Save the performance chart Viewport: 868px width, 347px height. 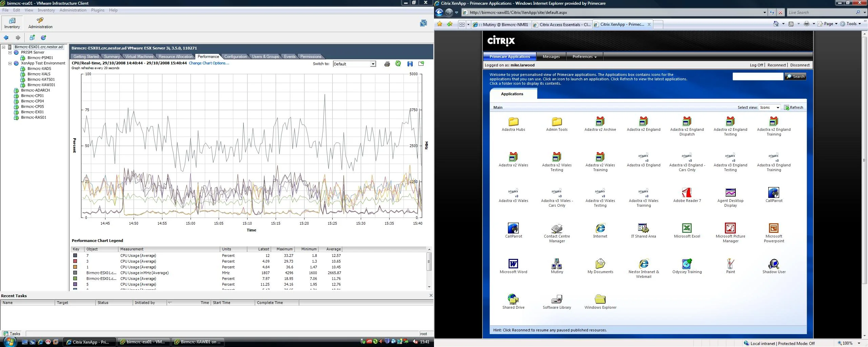click(410, 64)
